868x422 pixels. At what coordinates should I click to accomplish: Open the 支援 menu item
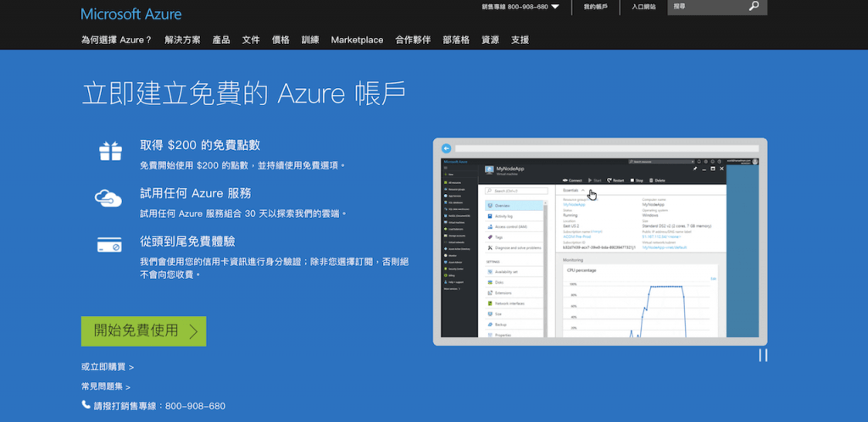coord(520,40)
